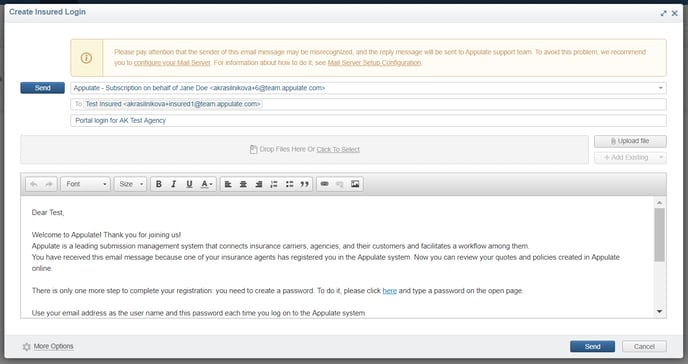Viewport: 688px width, 364px height.
Task: Open the Mail Server Setup Configuration link
Action: click(x=374, y=63)
